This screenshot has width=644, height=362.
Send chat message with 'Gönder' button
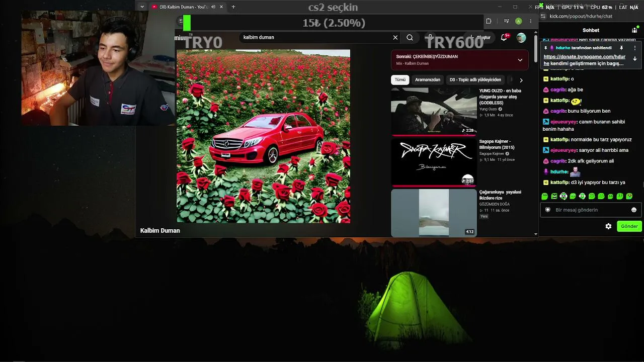(x=629, y=226)
